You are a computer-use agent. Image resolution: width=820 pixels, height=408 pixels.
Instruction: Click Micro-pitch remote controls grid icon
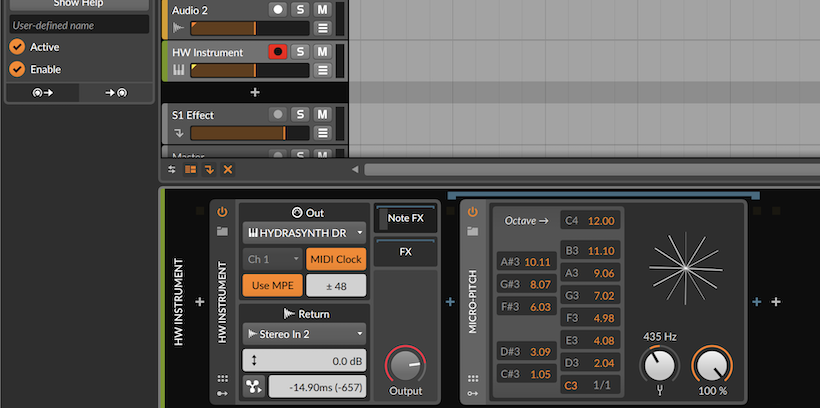473,379
